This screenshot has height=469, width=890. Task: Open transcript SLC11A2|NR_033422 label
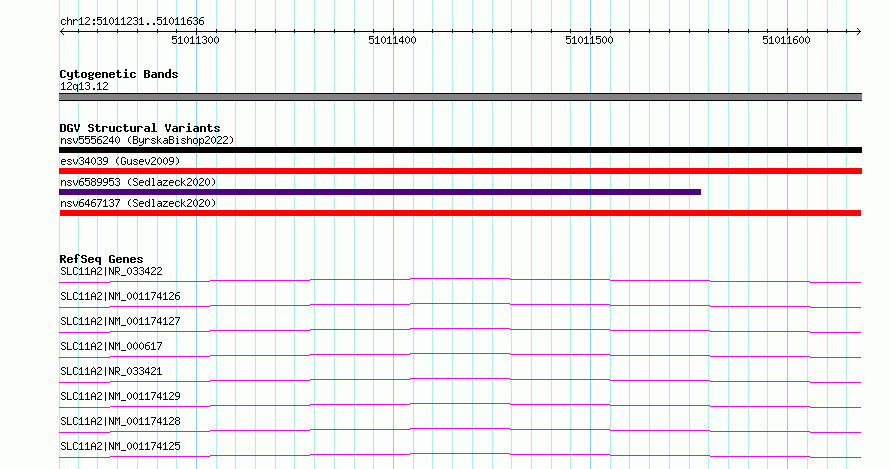[x=111, y=271]
